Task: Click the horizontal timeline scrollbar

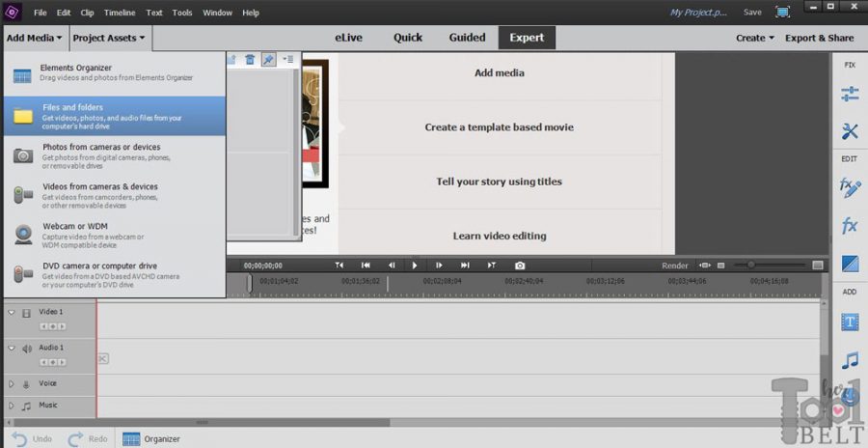Action: [203, 423]
